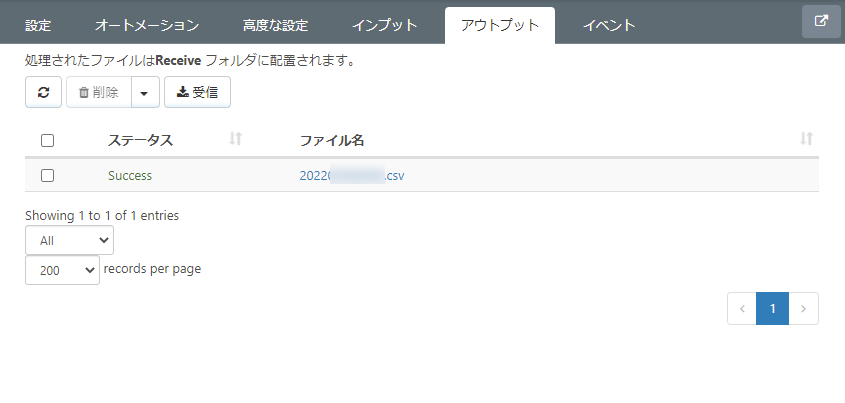Open connector in new window icon
The image size is (845, 403).
pyautogui.click(x=821, y=22)
